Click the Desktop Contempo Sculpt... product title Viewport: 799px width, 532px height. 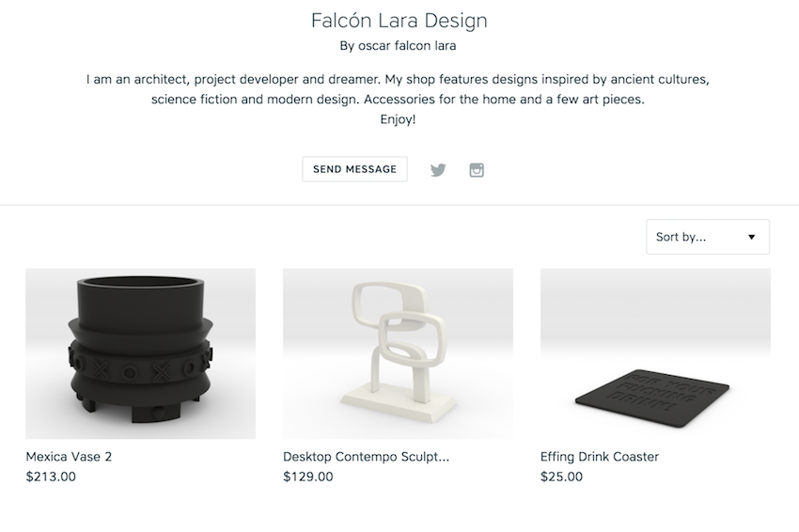[x=366, y=457]
